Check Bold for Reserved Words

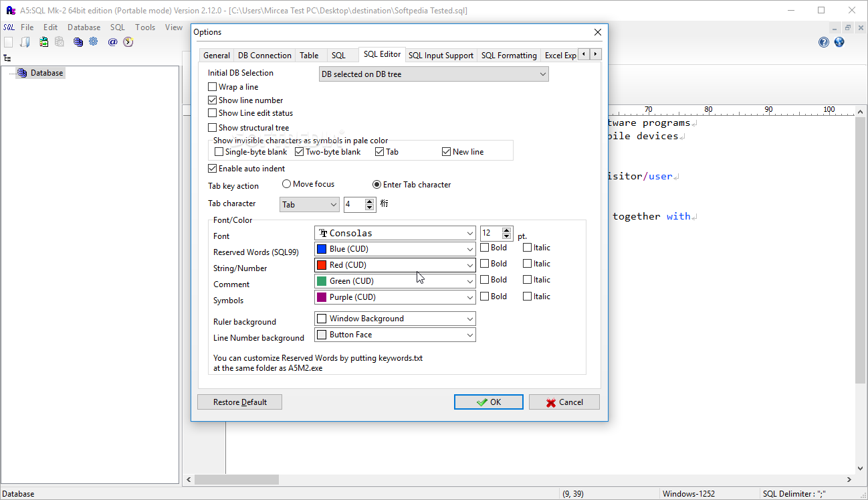pos(485,248)
